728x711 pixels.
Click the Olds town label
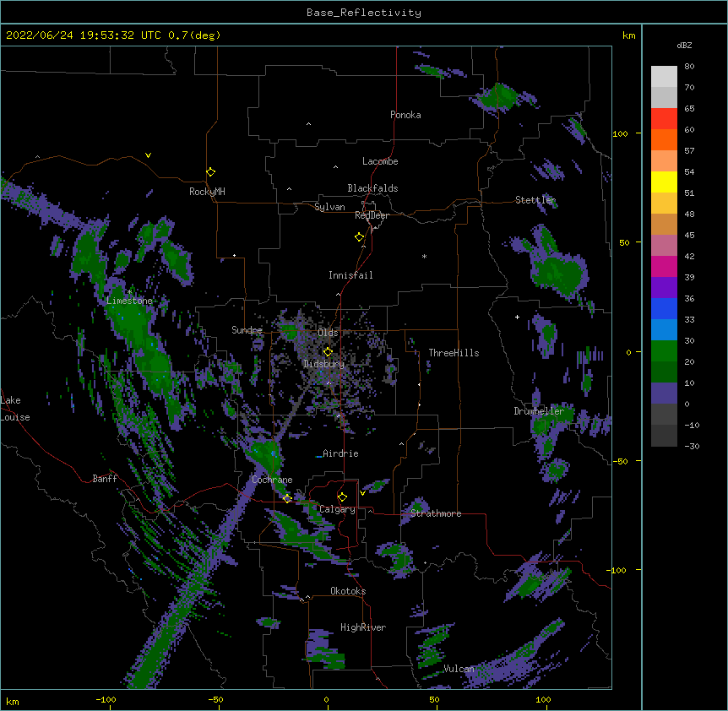[328, 333]
